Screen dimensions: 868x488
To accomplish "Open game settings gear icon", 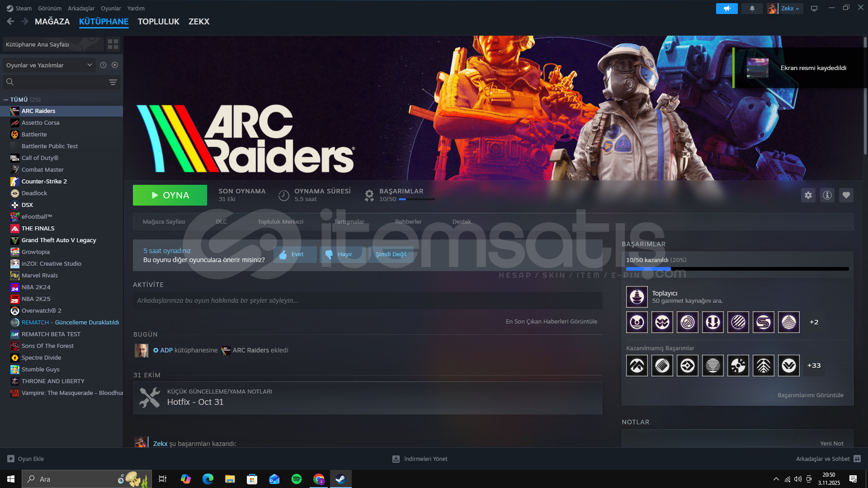I will pos(808,195).
